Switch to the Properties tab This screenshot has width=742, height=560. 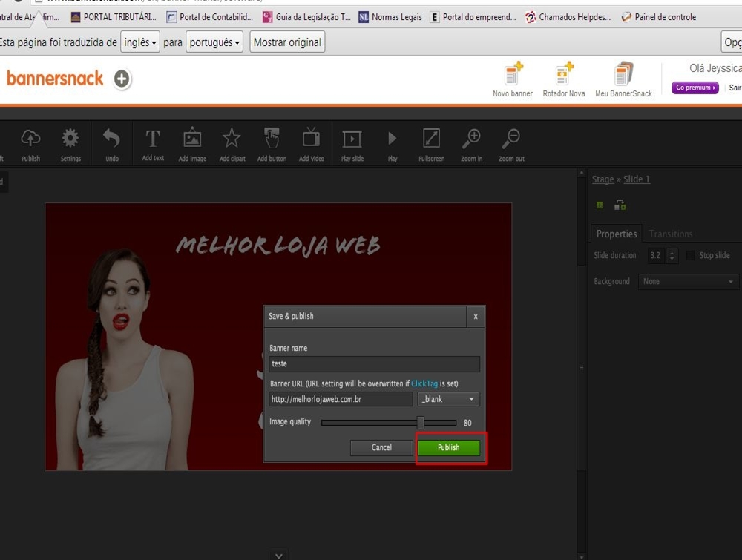tap(616, 234)
